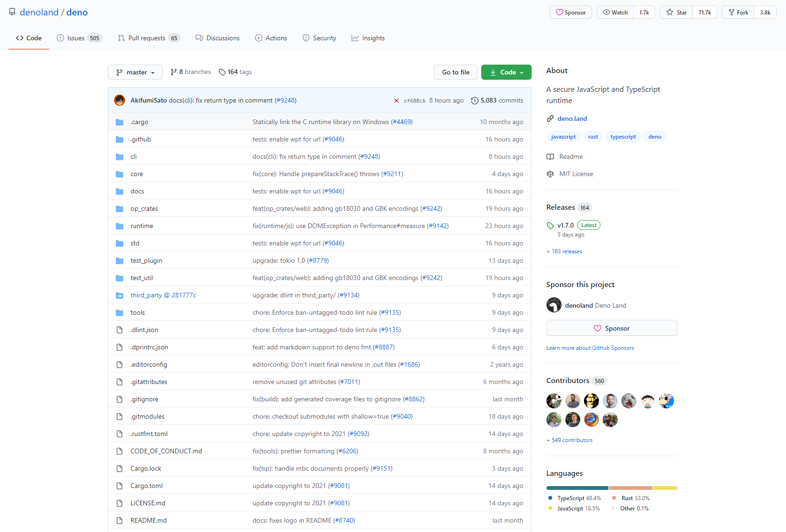Open the Code tab
Screen dimensions: 786x532
click(29, 38)
